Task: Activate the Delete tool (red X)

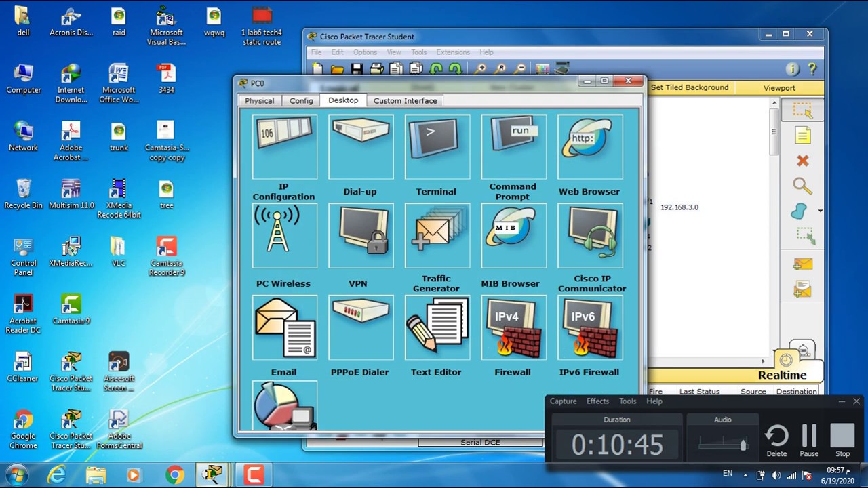Action: coord(803,161)
